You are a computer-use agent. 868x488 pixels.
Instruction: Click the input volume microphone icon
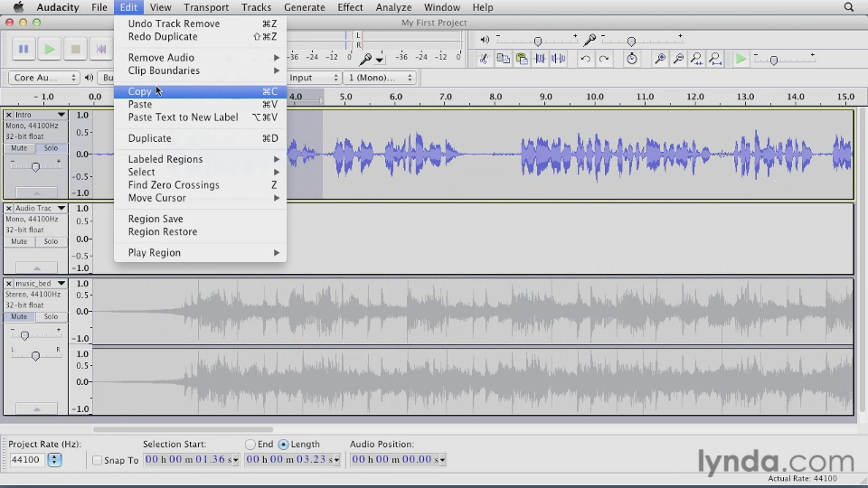pyautogui.click(x=590, y=39)
